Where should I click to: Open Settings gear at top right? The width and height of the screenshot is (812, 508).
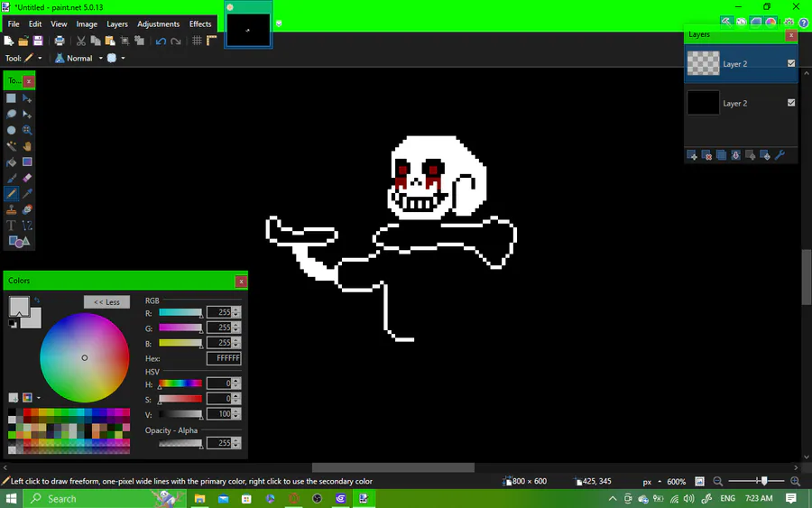point(789,23)
